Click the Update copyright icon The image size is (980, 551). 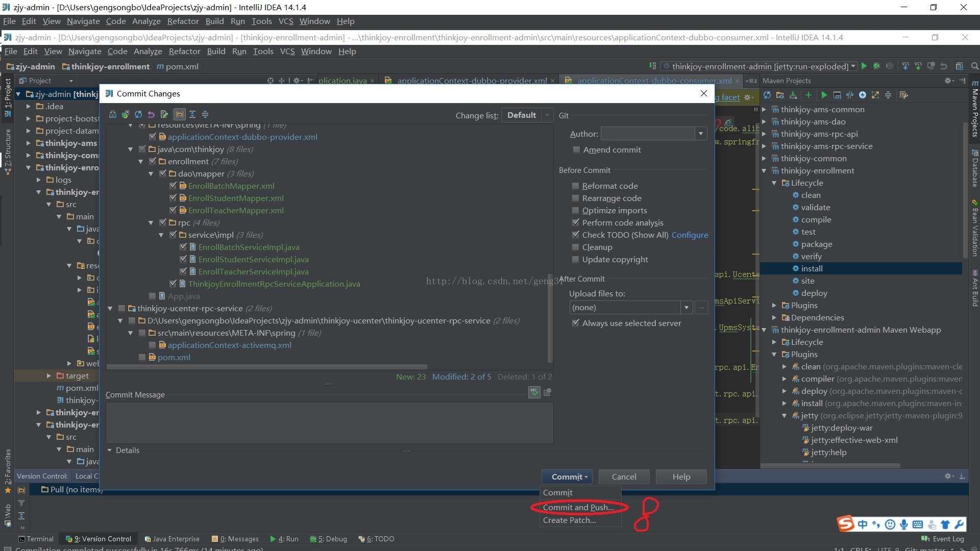(x=575, y=259)
